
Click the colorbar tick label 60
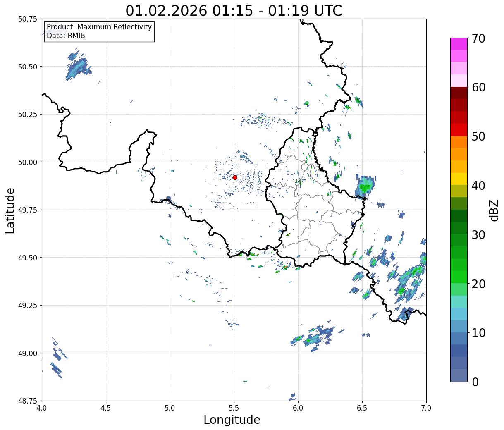coord(478,87)
